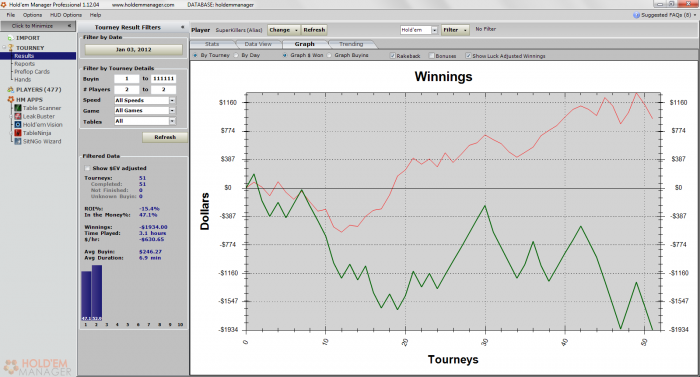Click the Buyin maximum input field
This screenshot has height=377, width=700.
(163, 79)
